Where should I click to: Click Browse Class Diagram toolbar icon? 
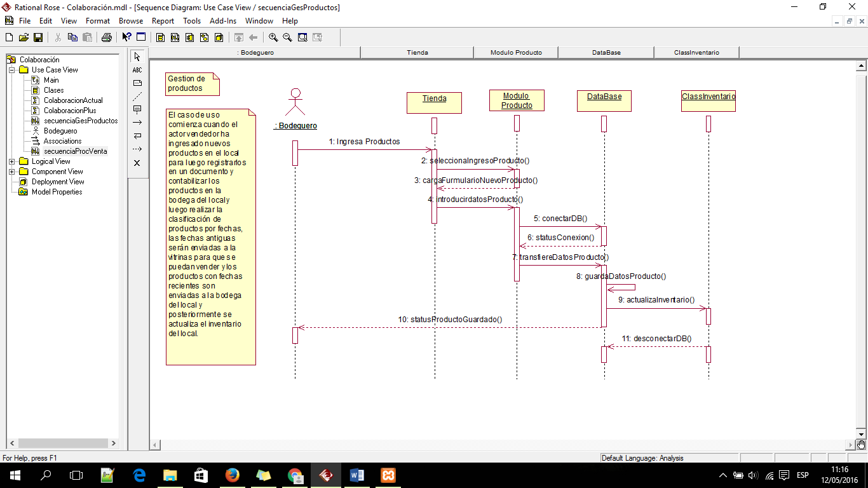[161, 37]
